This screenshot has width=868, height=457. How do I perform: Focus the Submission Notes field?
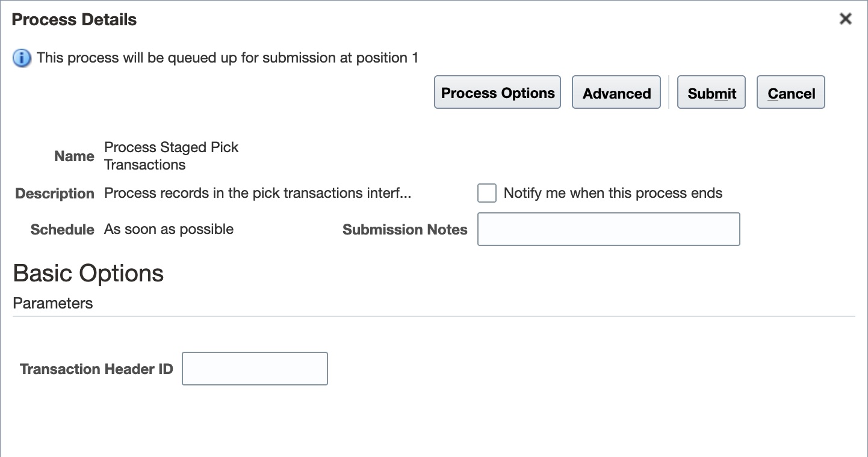tap(608, 229)
